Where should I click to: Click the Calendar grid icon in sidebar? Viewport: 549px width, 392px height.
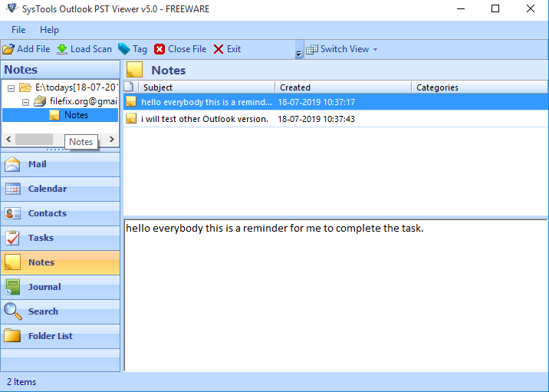(x=13, y=189)
